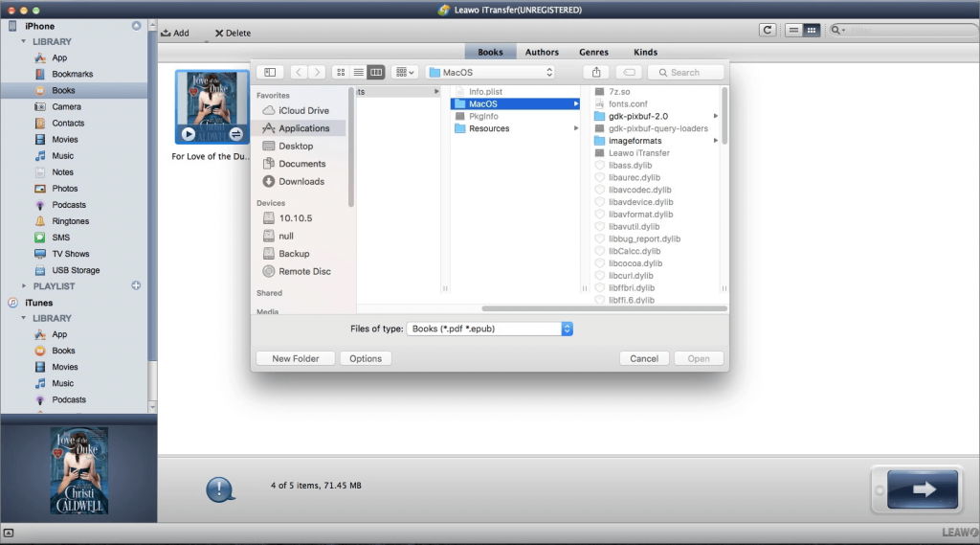
Task: Click transfer icon on book thumbnail
Action: coord(235,134)
